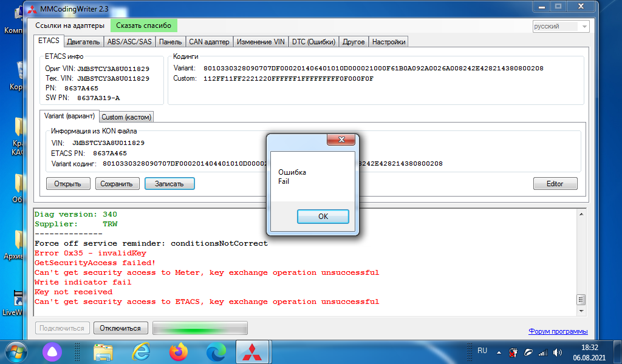This screenshot has height=364, width=622.
Task: Click the RU input language indicator
Action: 482,351
